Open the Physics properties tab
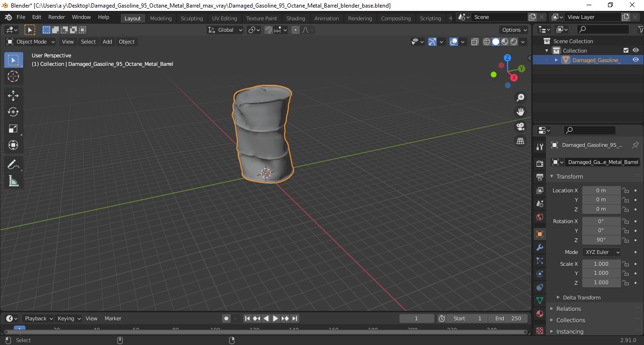This screenshot has width=644, height=345. click(x=540, y=274)
